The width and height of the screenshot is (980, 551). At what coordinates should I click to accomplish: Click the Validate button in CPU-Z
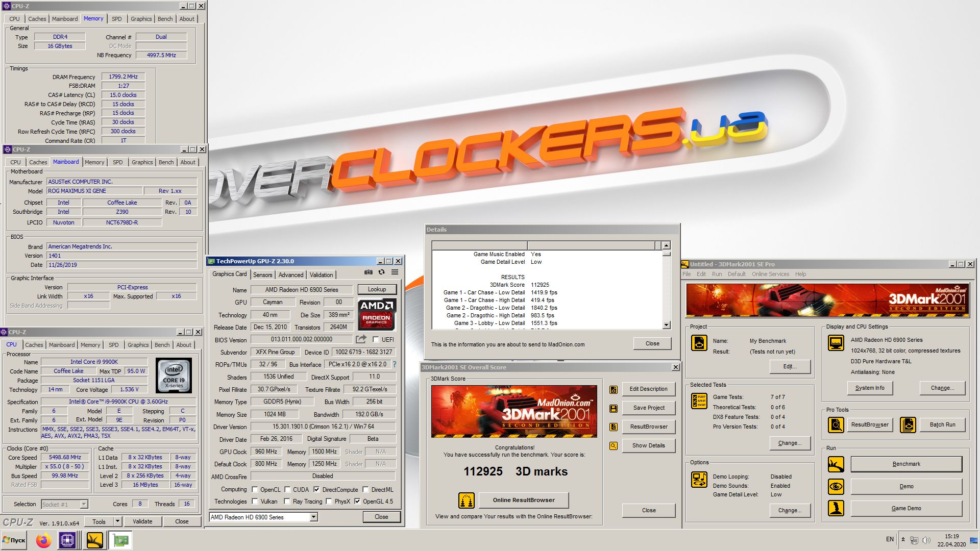tap(142, 521)
